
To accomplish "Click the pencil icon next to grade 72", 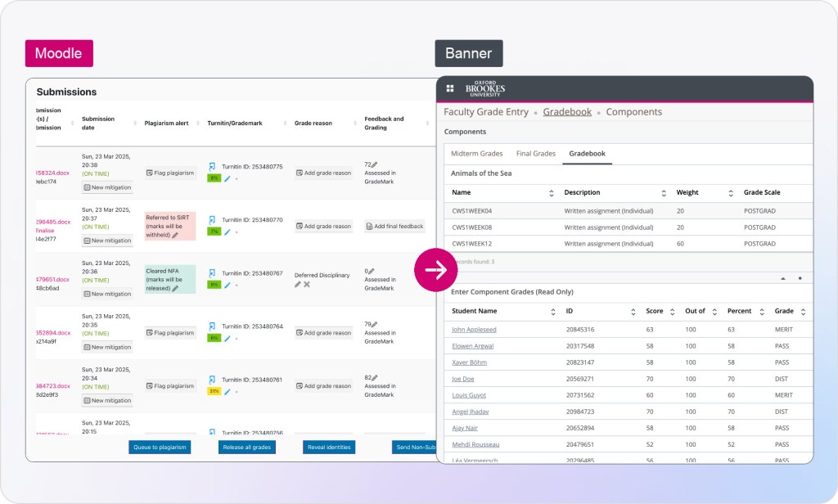I will (375, 164).
